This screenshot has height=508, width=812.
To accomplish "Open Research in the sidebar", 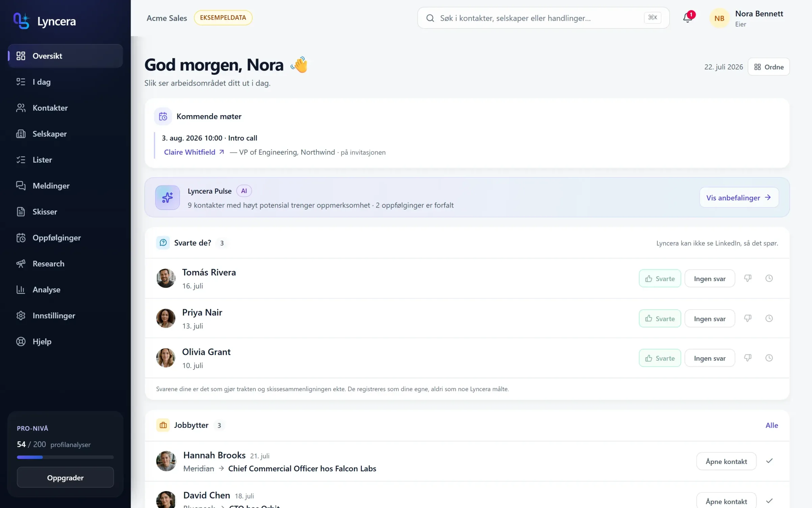I will tap(65, 263).
